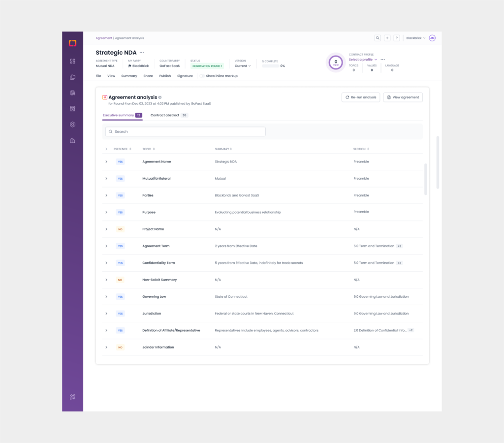Toggle Show inline markup switch

(x=202, y=76)
